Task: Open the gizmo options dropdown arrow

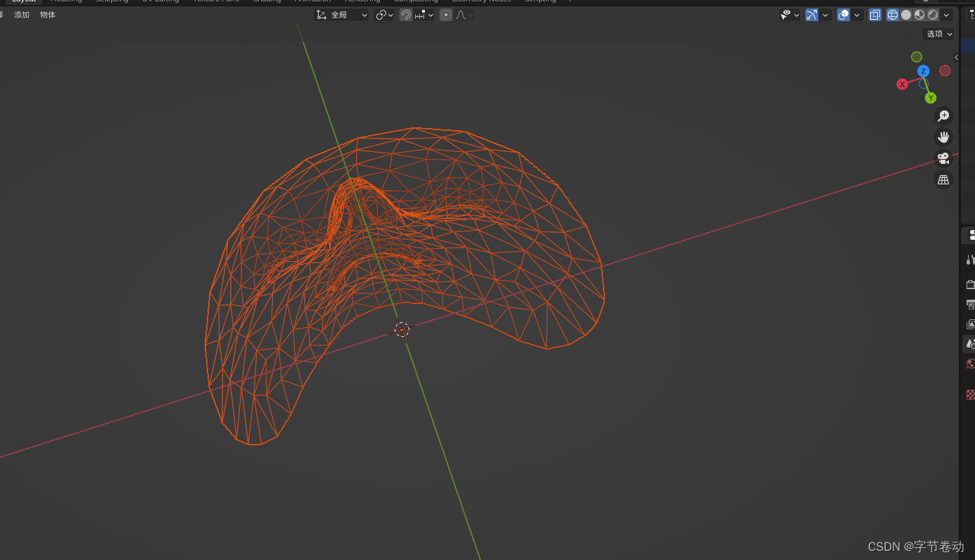Action: [825, 15]
